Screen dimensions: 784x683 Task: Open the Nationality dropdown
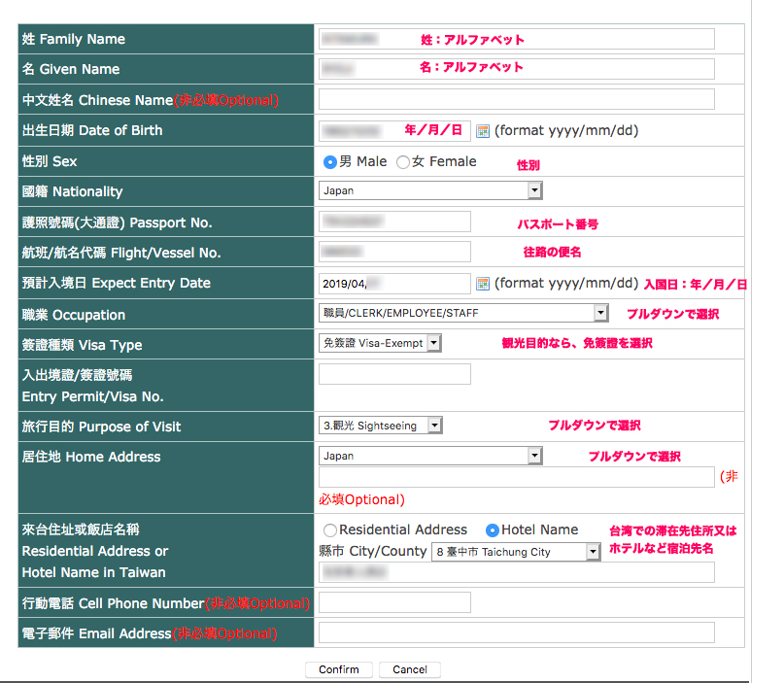click(x=429, y=191)
